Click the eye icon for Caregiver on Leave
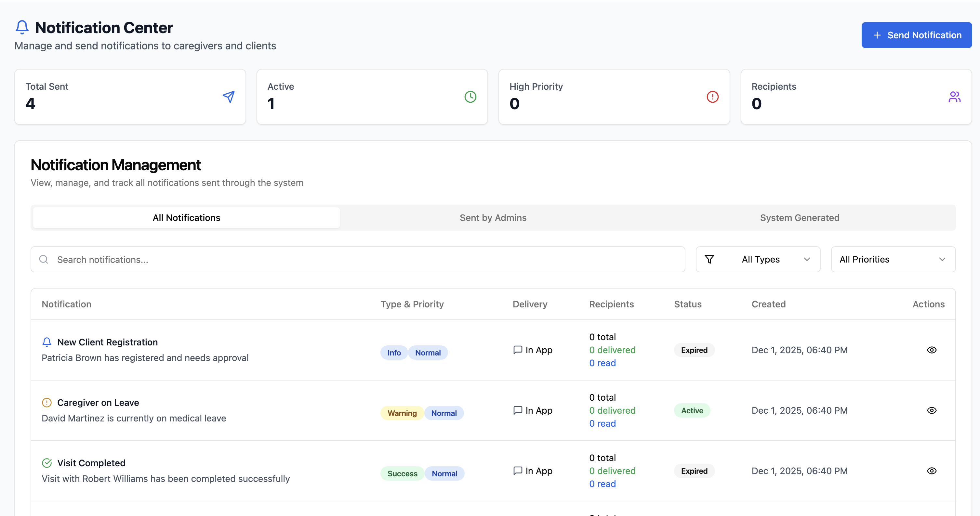Image resolution: width=980 pixels, height=516 pixels. coord(932,410)
